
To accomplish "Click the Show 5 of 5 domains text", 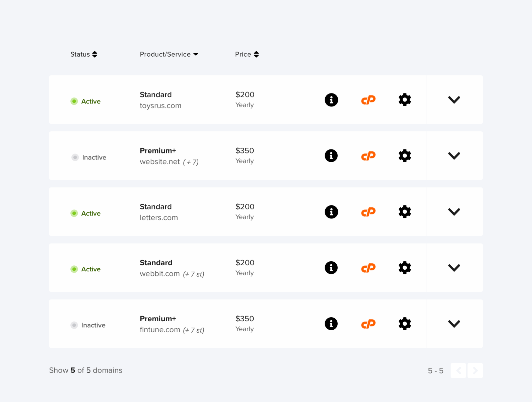I will point(85,370).
